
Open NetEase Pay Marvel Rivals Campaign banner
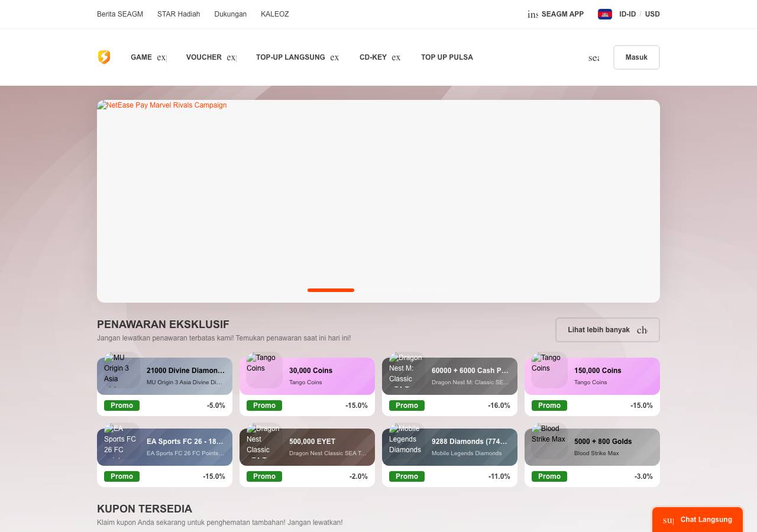coord(378,201)
